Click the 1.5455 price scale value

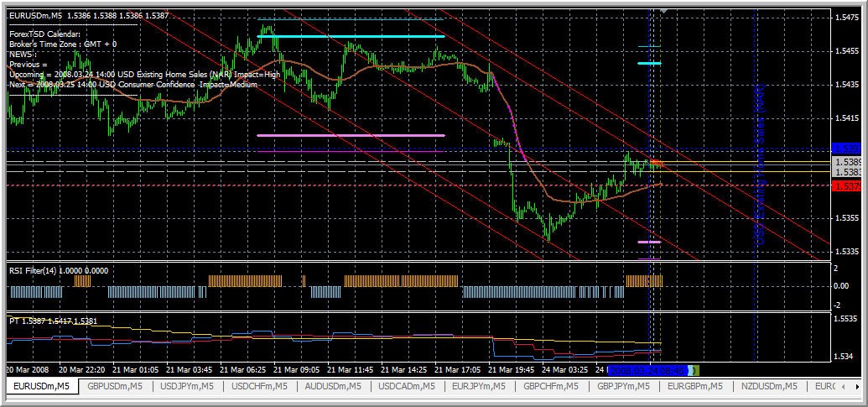coord(849,51)
